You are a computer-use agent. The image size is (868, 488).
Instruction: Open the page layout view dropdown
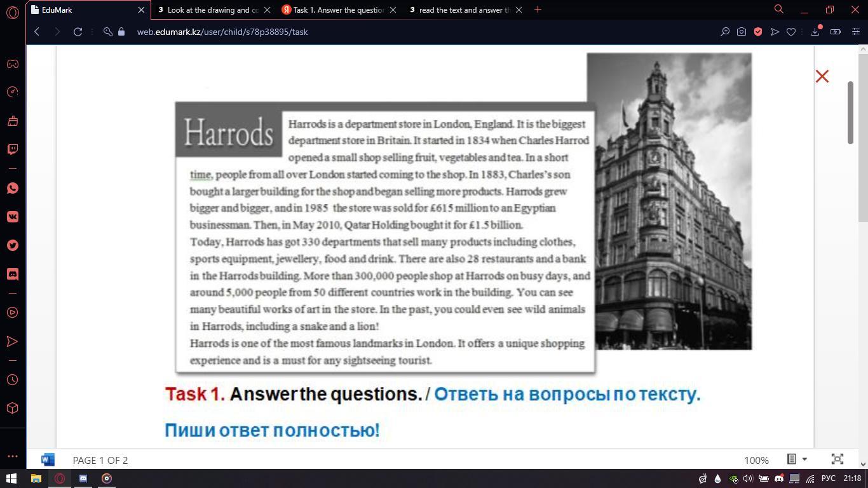797,459
